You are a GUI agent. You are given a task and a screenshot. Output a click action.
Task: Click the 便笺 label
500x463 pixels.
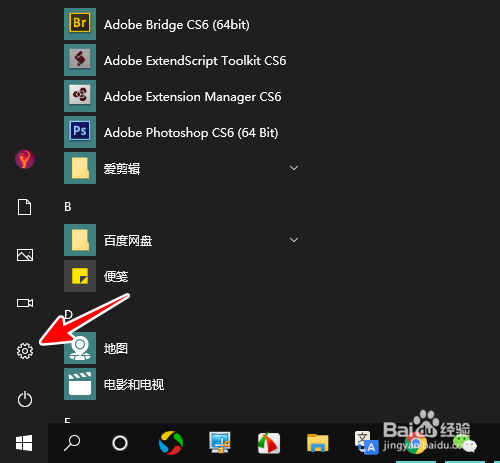tap(116, 277)
